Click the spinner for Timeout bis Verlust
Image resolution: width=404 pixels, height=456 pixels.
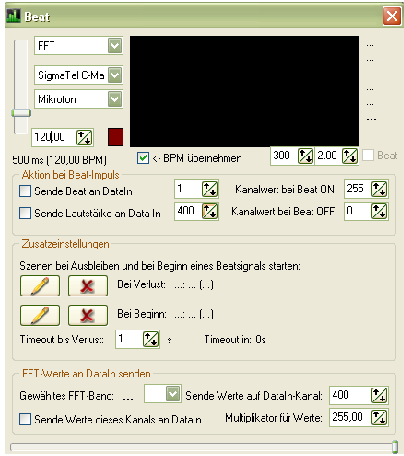tap(151, 339)
